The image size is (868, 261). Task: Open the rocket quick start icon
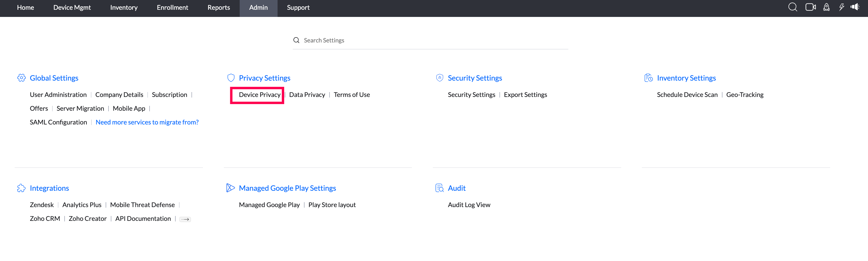coord(826,7)
